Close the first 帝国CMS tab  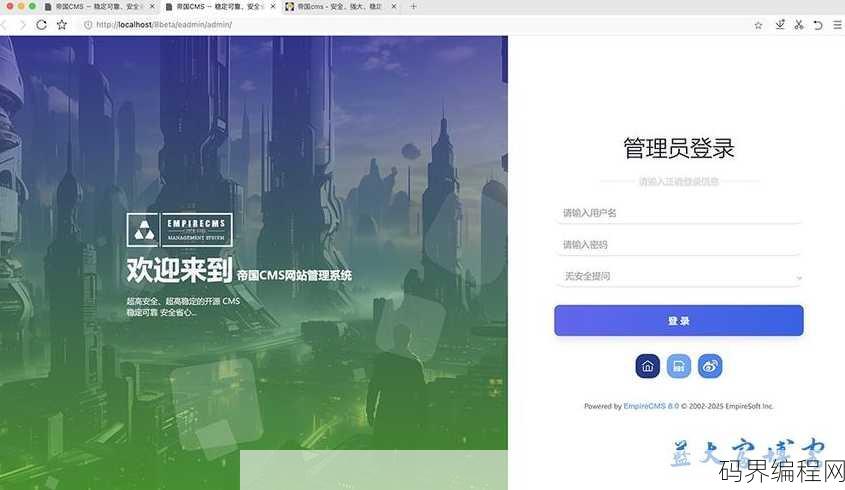152,6
